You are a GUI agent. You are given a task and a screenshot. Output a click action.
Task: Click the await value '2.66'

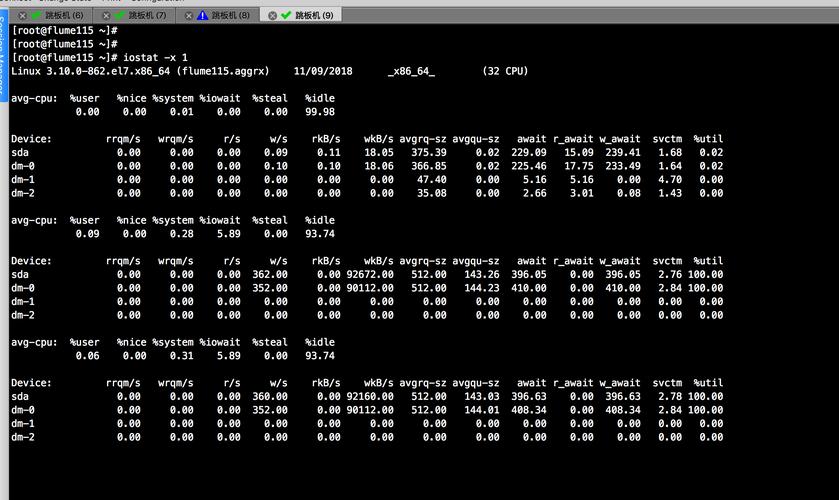[x=535, y=193]
